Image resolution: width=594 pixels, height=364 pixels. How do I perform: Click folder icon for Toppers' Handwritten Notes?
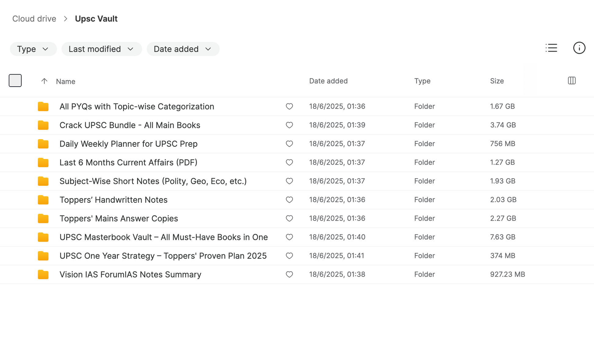coord(43,200)
